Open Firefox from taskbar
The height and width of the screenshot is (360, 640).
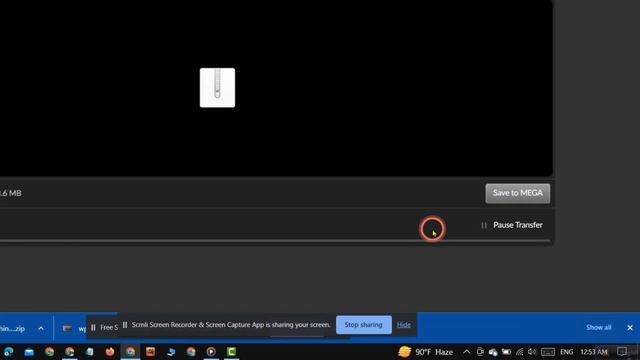point(110,351)
